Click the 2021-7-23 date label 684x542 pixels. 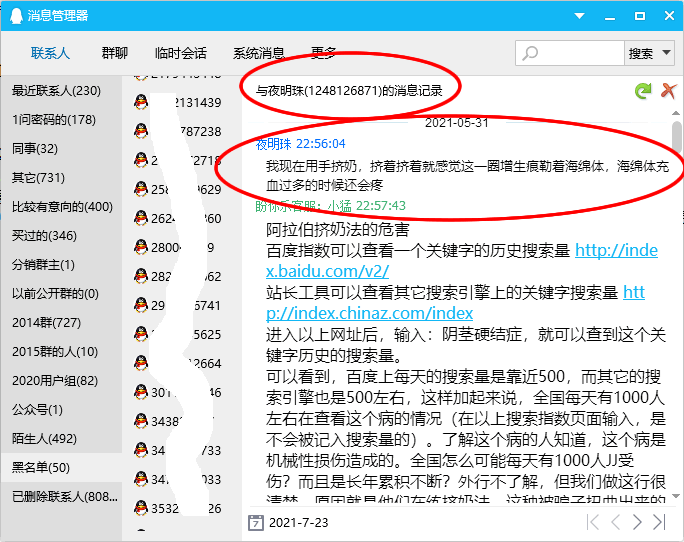pos(299,522)
